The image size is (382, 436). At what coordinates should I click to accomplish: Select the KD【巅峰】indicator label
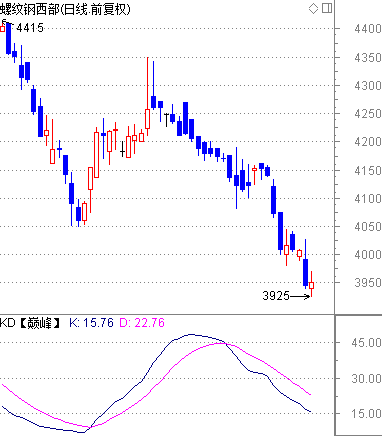coord(30,323)
